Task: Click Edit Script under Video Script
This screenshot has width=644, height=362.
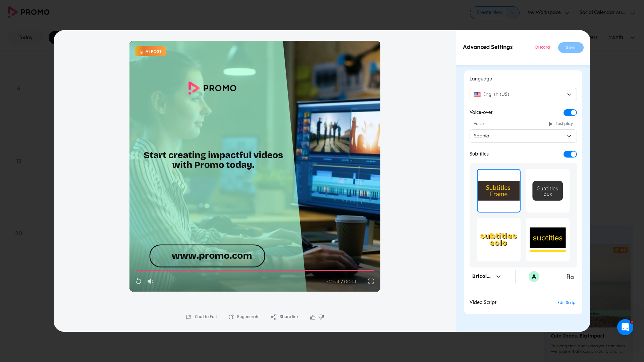Action: point(567,303)
